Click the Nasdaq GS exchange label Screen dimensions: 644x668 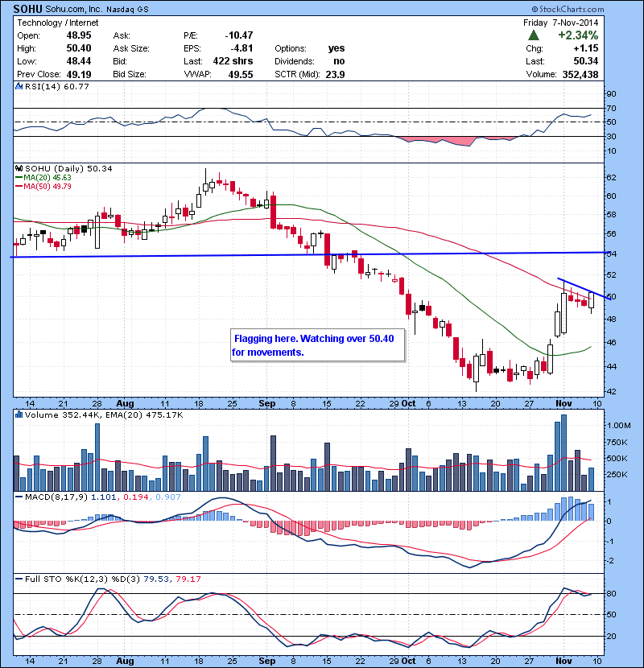click(127, 10)
